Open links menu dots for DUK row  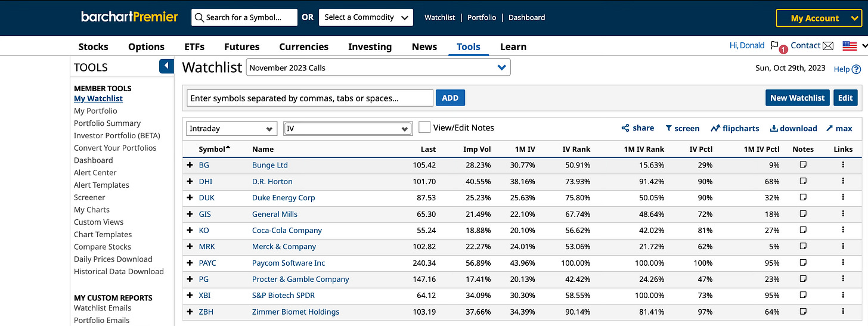[843, 197]
